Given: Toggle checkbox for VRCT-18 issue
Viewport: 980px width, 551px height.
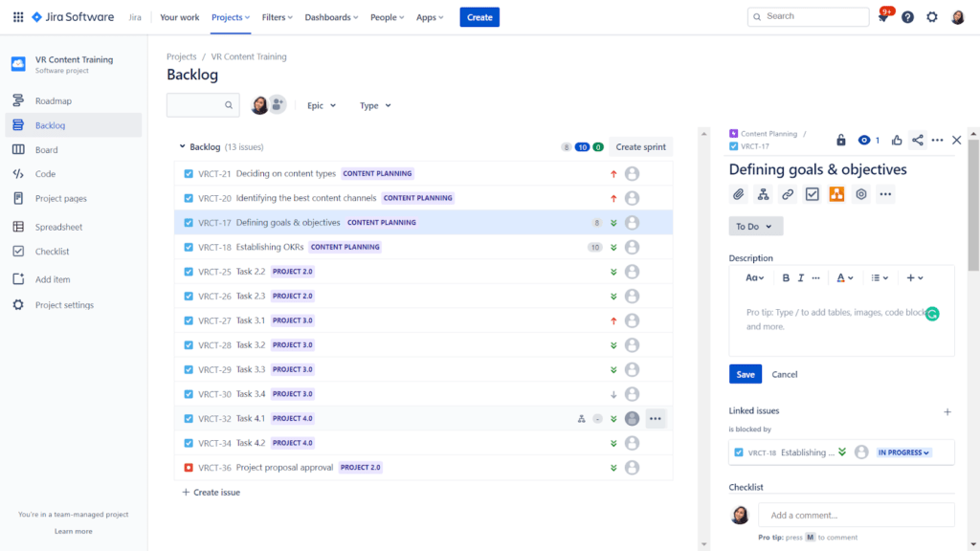Looking at the screenshot, I should point(189,248).
